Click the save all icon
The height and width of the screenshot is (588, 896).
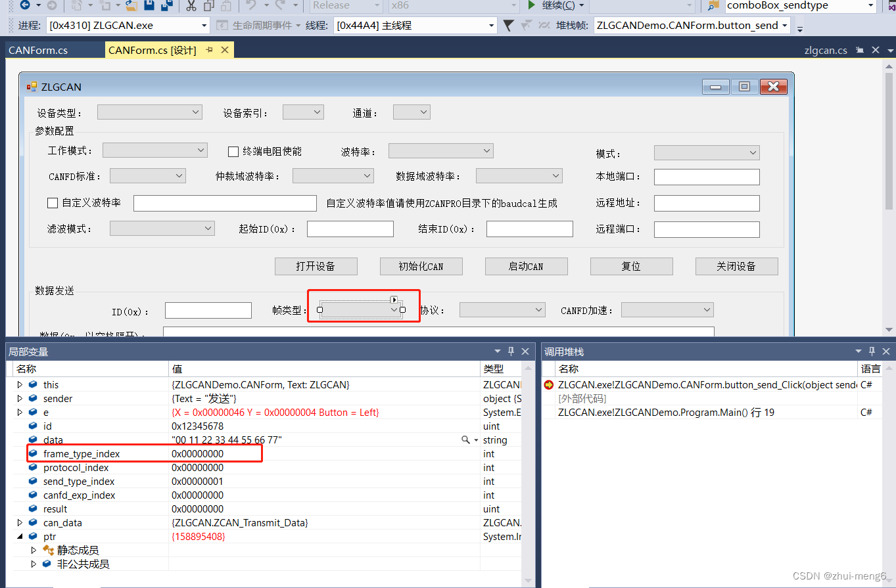[167, 5]
